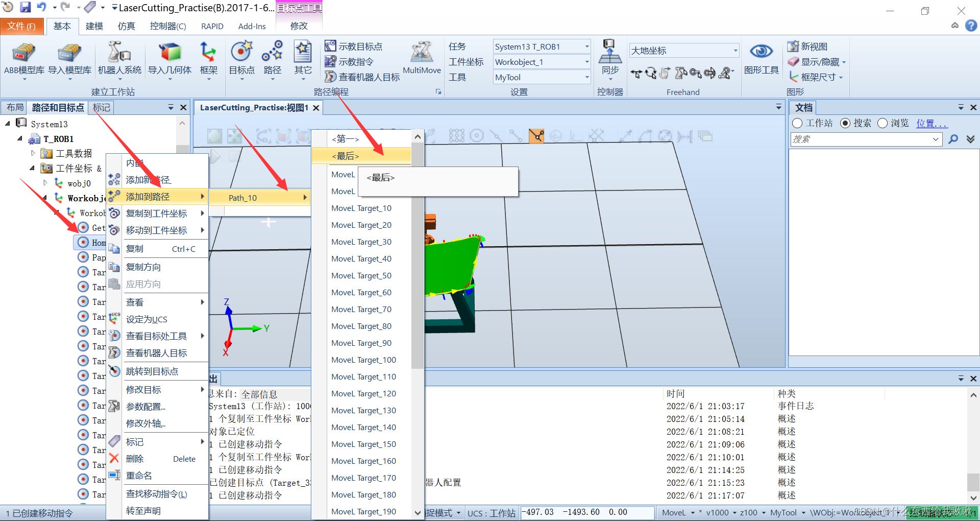This screenshot has height=521, width=980.
Task: Click the 位置... link
Action: pyautogui.click(x=932, y=123)
